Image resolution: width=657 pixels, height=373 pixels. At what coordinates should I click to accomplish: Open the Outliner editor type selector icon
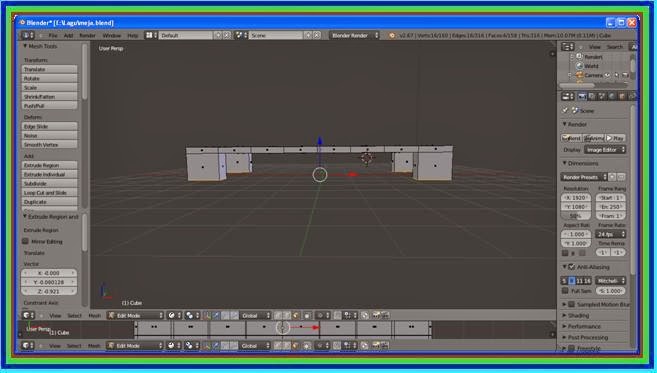tap(568, 47)
